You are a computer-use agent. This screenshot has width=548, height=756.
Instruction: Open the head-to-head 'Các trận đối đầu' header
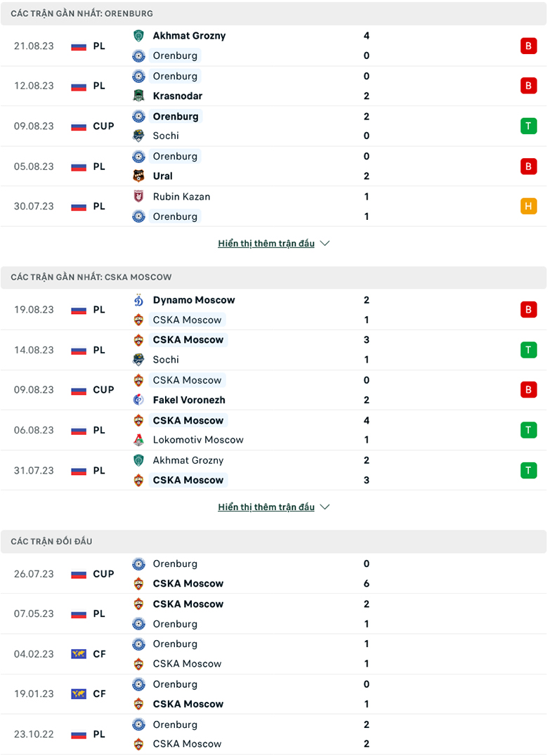coord(51,542)
